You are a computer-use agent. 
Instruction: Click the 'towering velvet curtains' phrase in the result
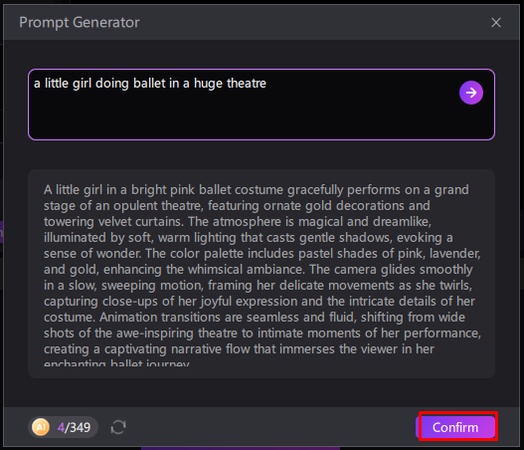[x=114, y=221]
